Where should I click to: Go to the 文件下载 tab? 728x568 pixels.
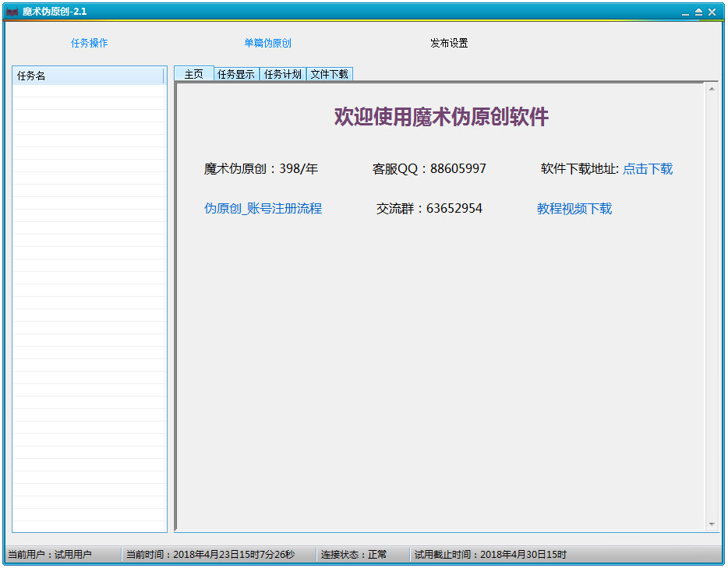pos(329,75)
